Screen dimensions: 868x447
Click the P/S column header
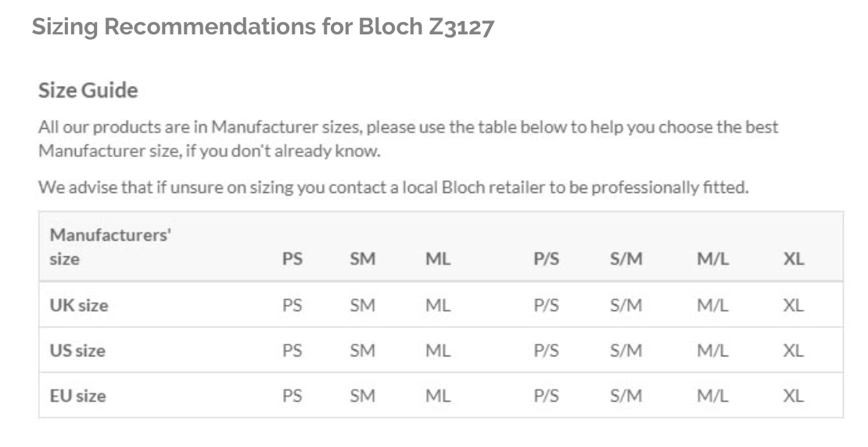pyautogui.click(x=547, y=259)
